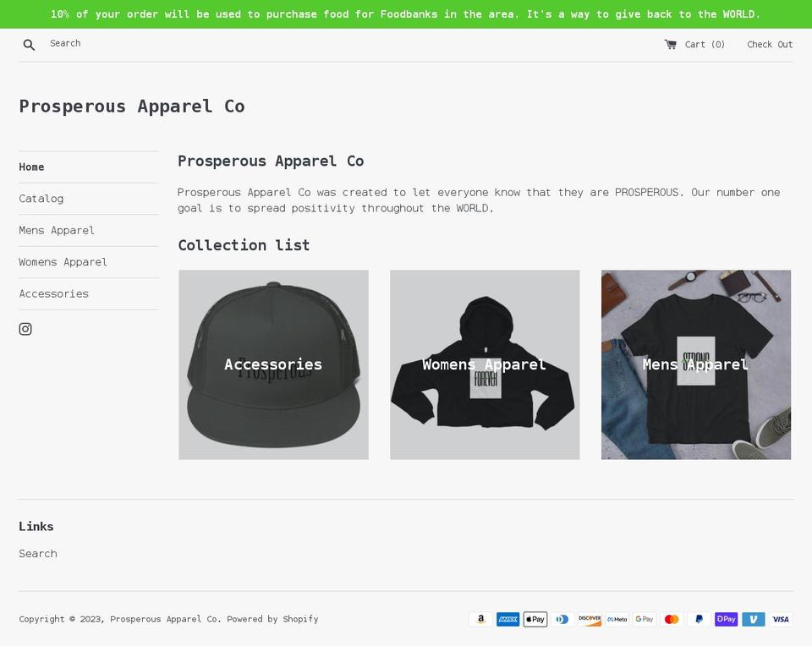Image resolution: width=812 pixels, height=646 pixels.
Task: Click the shopping cart icon
Action: 670,45
